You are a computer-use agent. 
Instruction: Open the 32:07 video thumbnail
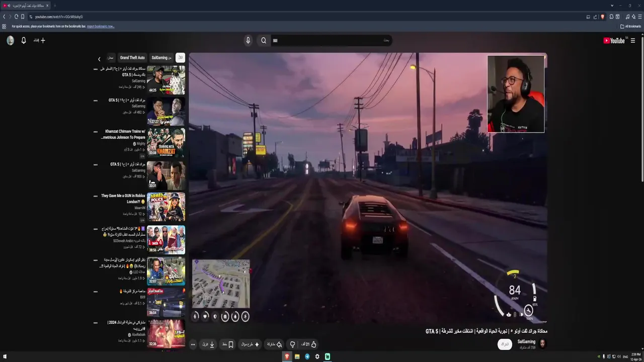click(x=166, y=271)
